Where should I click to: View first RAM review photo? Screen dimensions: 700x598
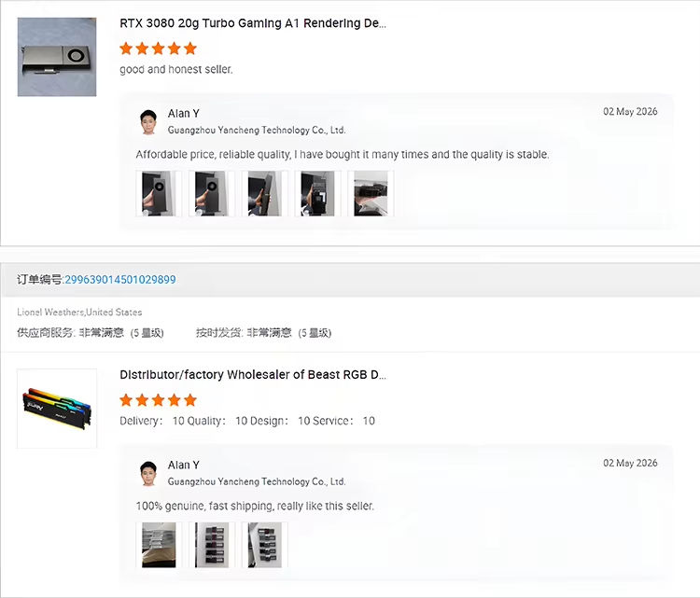coord(159,545)
